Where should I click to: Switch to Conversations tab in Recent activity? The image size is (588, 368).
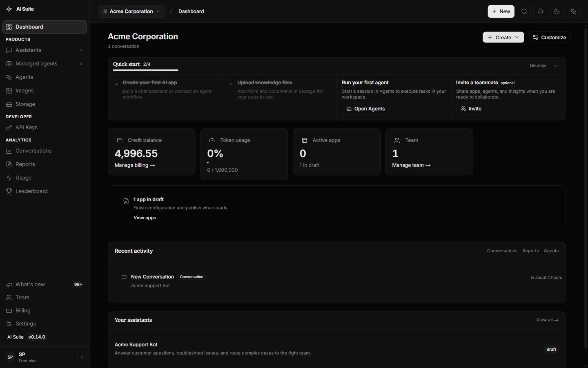point(502,251)
